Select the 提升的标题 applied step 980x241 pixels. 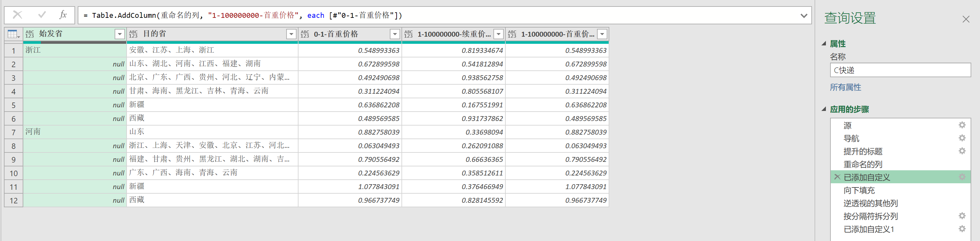click(900, 151)
